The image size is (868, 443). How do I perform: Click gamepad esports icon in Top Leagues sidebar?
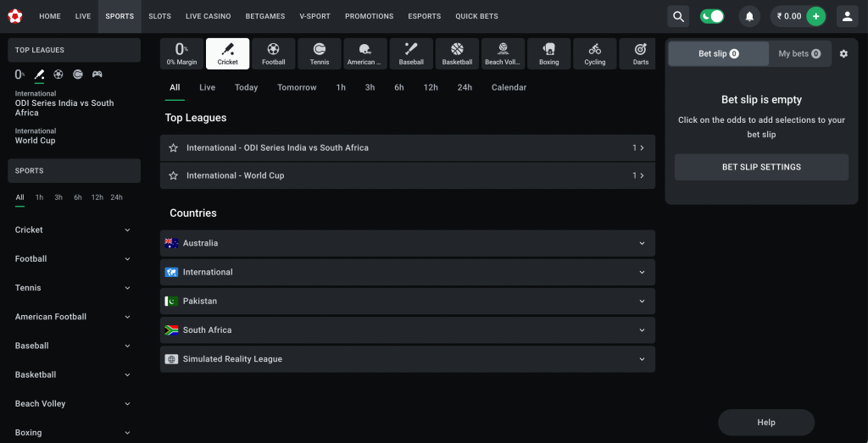click(x=97, y=74)
